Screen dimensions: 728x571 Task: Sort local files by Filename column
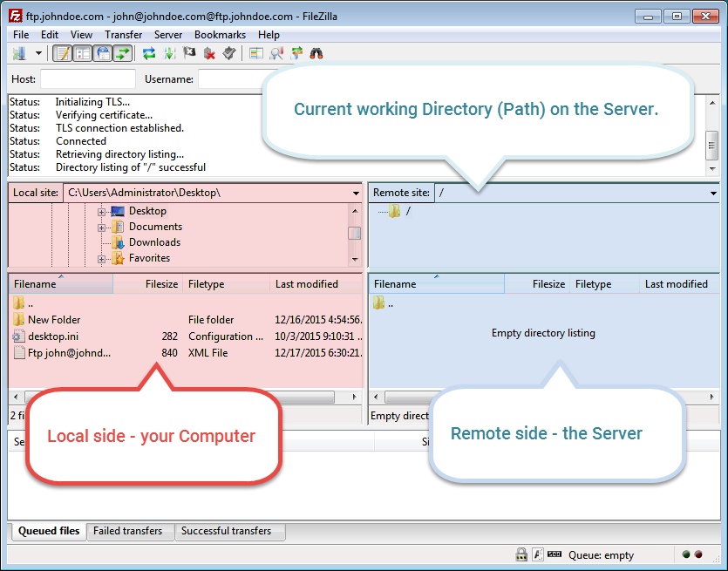pyautogui.click(x=61, y=284)
